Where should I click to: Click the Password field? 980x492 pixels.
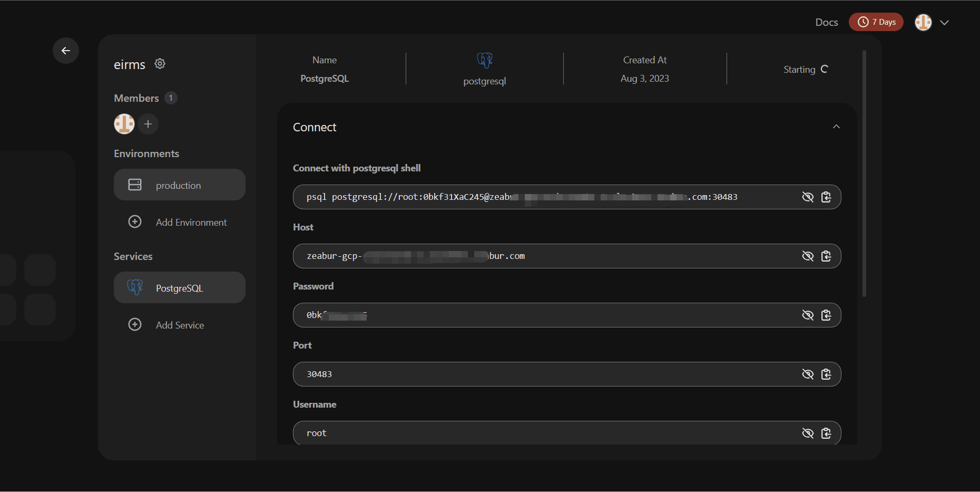[567, 315]
